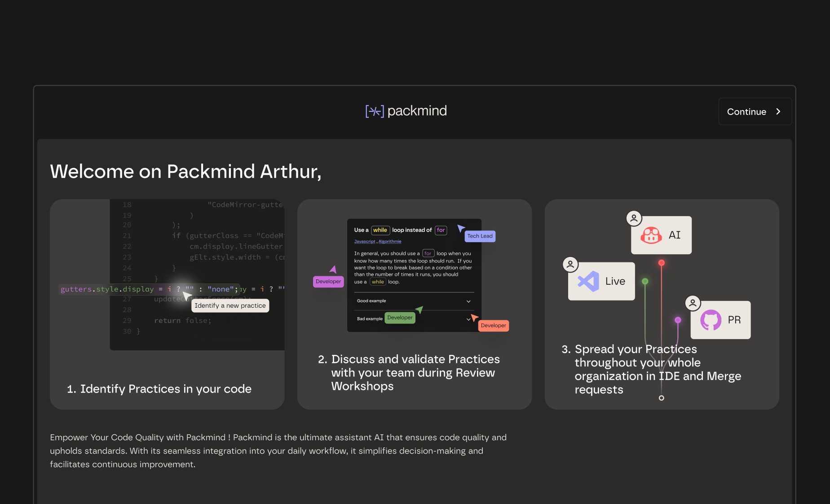Image resolution: width=830 pixels, height=504 pixels.
Task: Click user avatar above PR card
Action: pos(693,303)
